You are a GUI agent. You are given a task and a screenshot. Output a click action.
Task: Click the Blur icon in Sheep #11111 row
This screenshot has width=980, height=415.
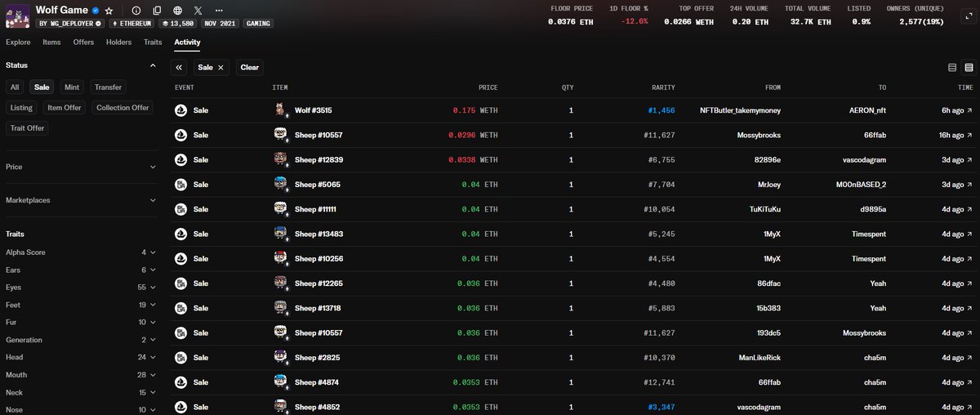pyautogui.click(x=180, y=209)
